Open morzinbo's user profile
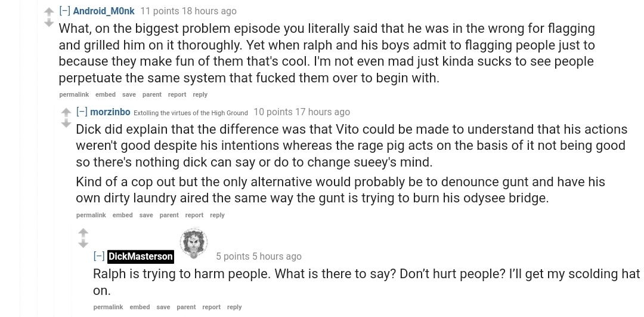Viewport: 644px width, 317px height. (x=110, y=112)
